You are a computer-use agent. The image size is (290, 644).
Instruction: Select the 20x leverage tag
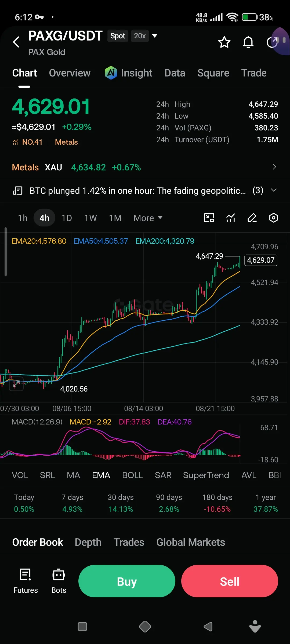[x=140, y=36]
